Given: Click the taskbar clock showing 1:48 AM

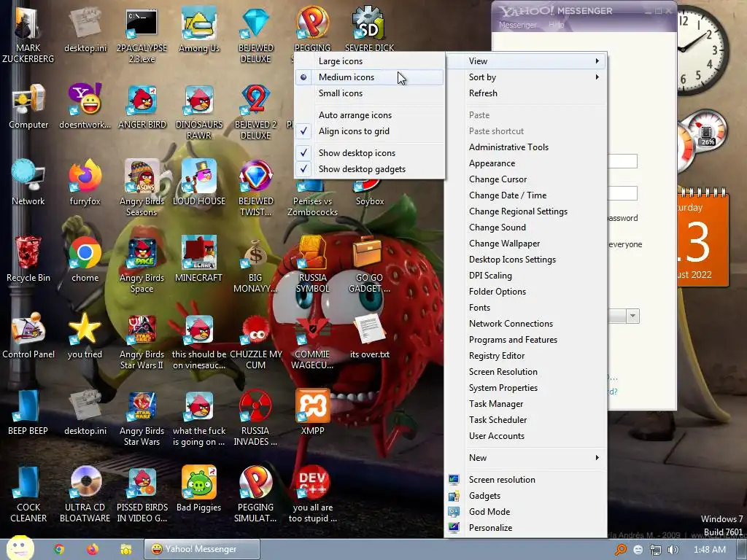Looking at the screenshot, I should [x=709, y=550].
